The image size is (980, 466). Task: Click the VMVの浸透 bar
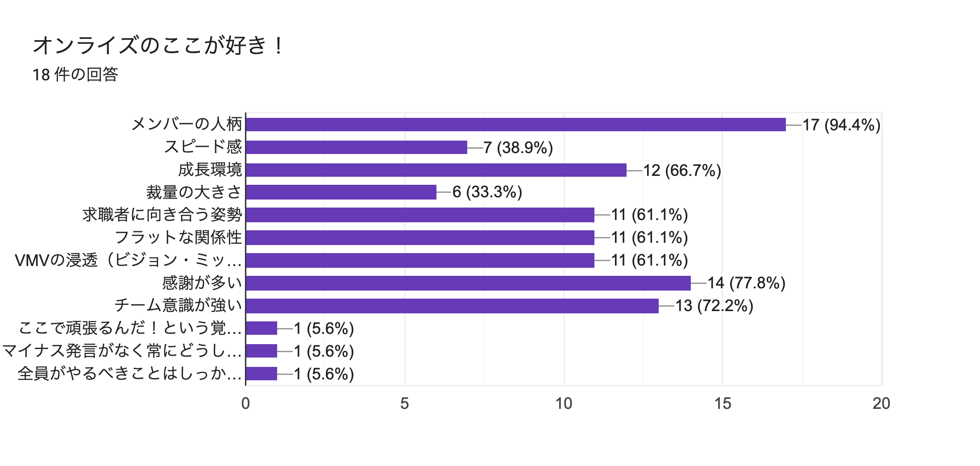pyautogui.click(x=420, y=260)
